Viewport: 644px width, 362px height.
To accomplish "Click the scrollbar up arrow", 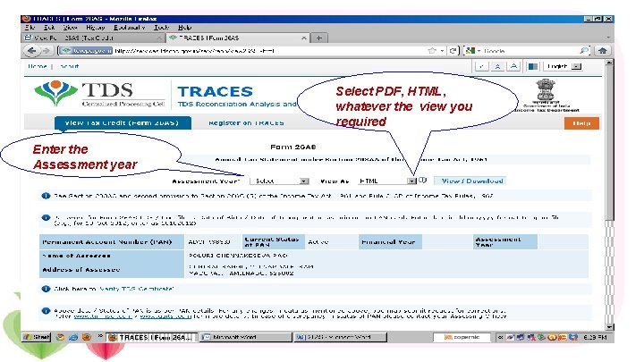I will click(x=609, y=63).
